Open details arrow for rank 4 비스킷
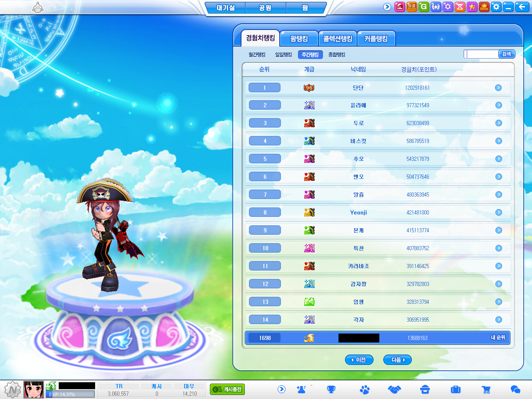The image size is (532, 399). click(x=498, y=141)
